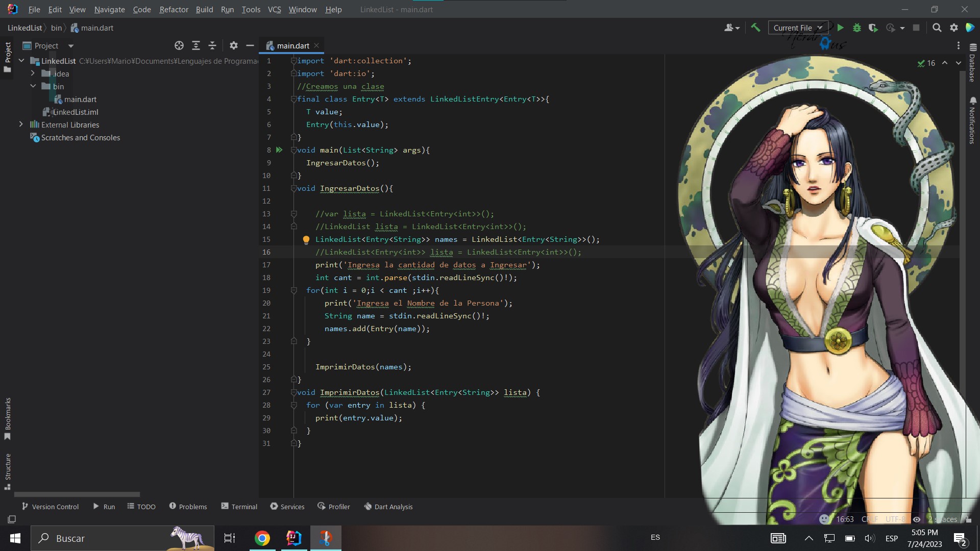Click the Debug bug icon

(x=857, y=28)
